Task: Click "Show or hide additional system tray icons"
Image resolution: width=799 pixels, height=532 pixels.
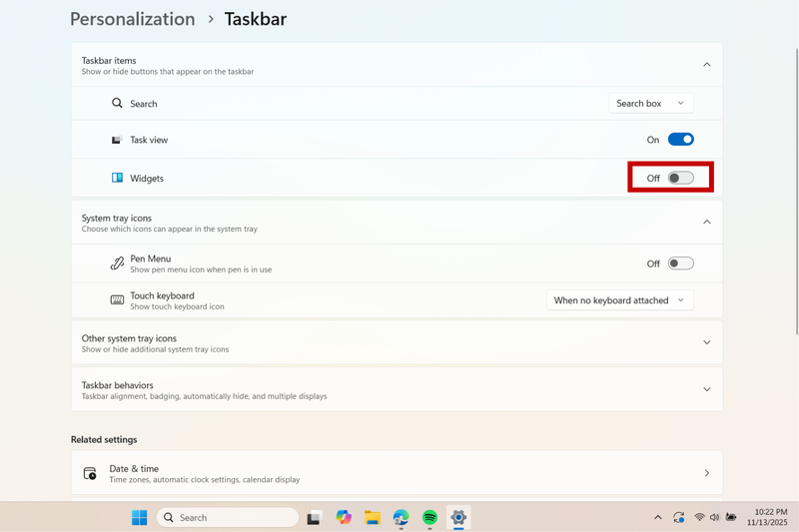Action: click(155, 349)
